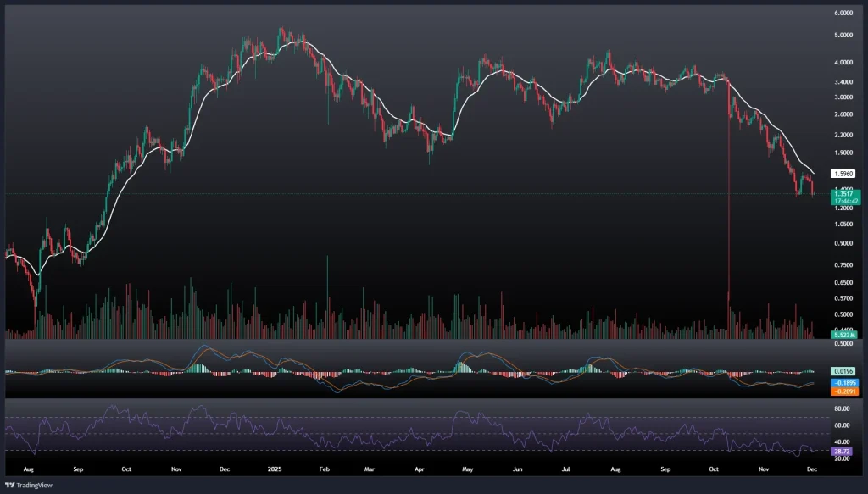Select the purple 28.72 RSI value label
The height and width of the screenshot is (494, 868).
click(843, 452)
